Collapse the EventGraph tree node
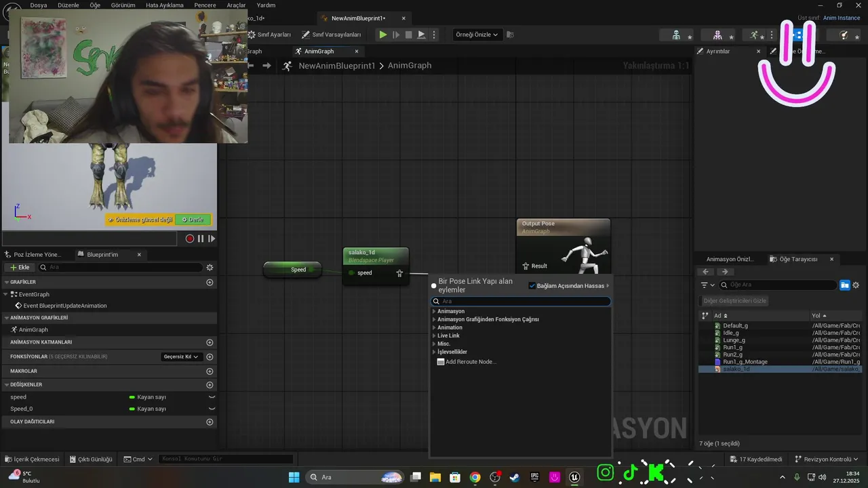This screenshot has width=868, height=488. (5, 294)
